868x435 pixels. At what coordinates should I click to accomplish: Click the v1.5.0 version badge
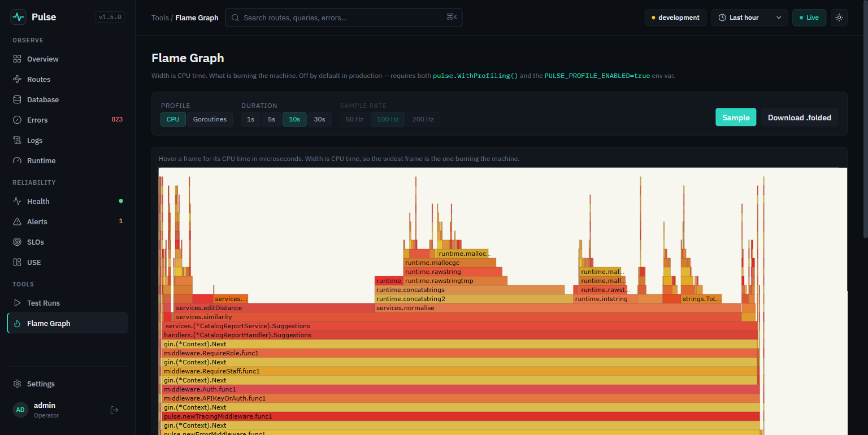[x=110, y=17]
